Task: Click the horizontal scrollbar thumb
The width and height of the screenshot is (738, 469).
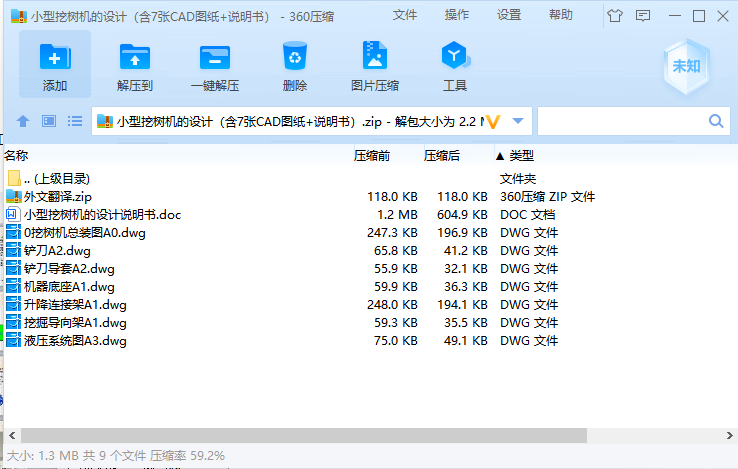Action: coord(304,435)
